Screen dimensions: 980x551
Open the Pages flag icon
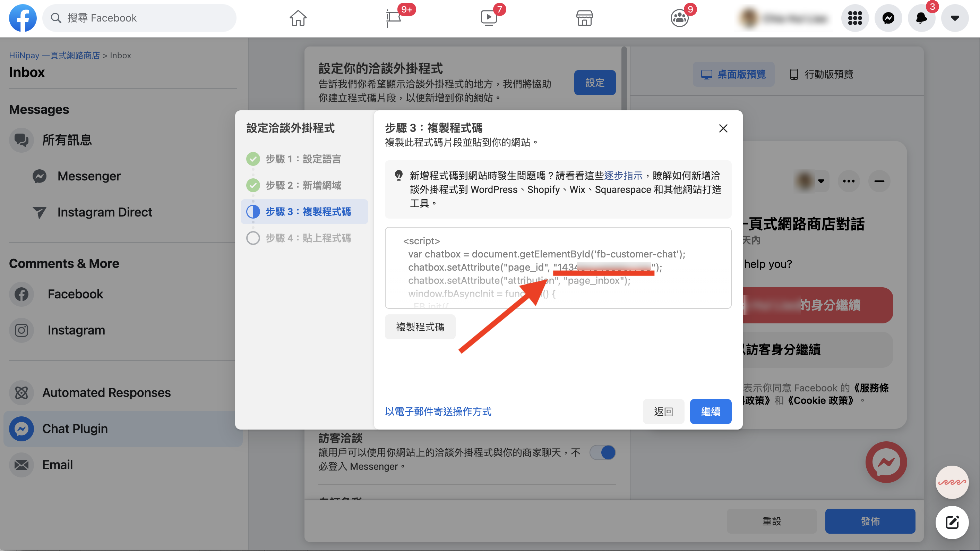tap(394, 18)
